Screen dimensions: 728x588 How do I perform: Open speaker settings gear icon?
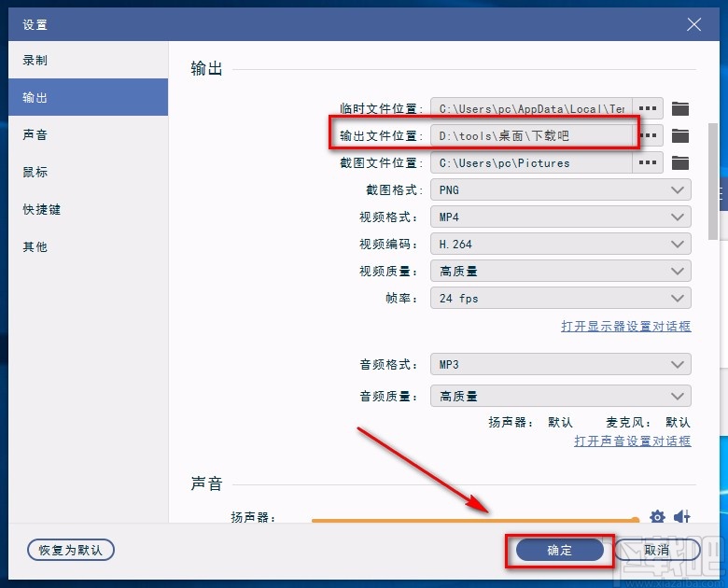pyautogui.click(x=657, y=516)
